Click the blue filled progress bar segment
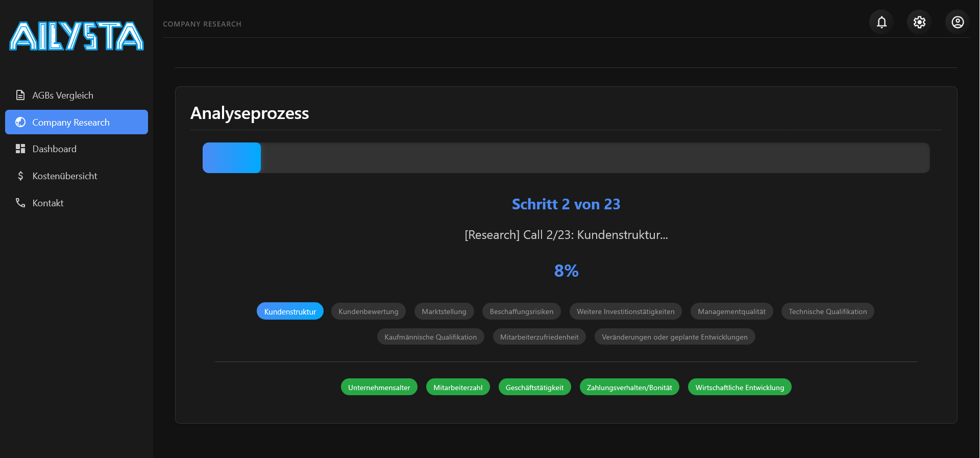Screen dimensions: 980x458 (x=232, y=158)
